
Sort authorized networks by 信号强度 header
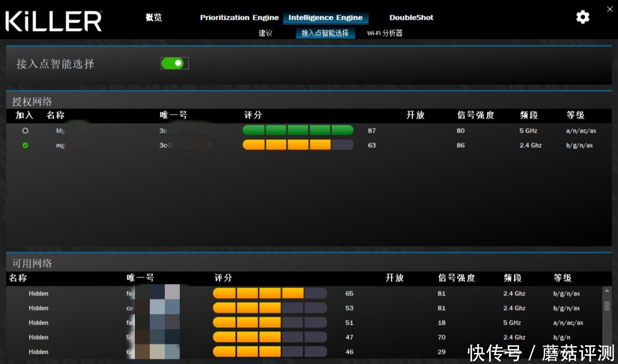point(476,115)
